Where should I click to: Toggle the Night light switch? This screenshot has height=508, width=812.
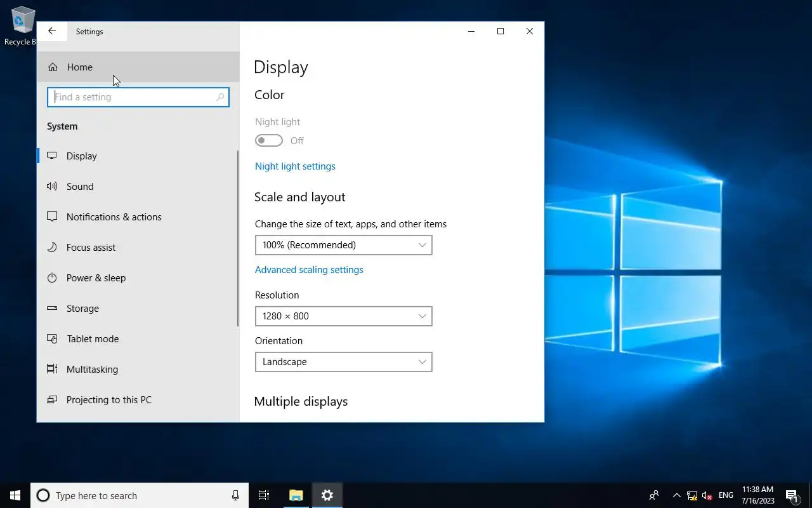pos(269,140)
